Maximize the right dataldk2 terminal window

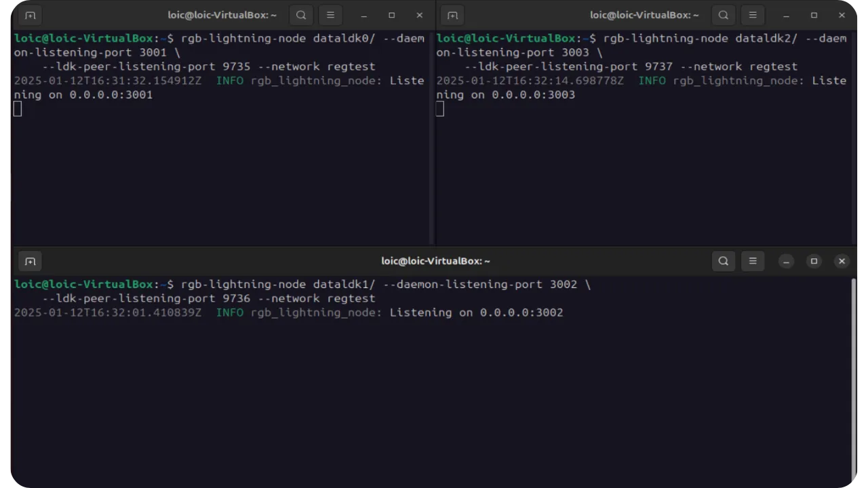coord(814,15)
